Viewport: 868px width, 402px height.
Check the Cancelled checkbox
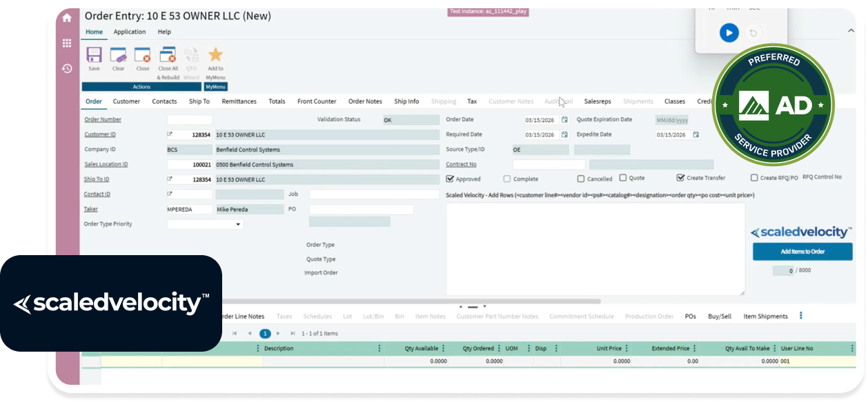click(581, 179)
